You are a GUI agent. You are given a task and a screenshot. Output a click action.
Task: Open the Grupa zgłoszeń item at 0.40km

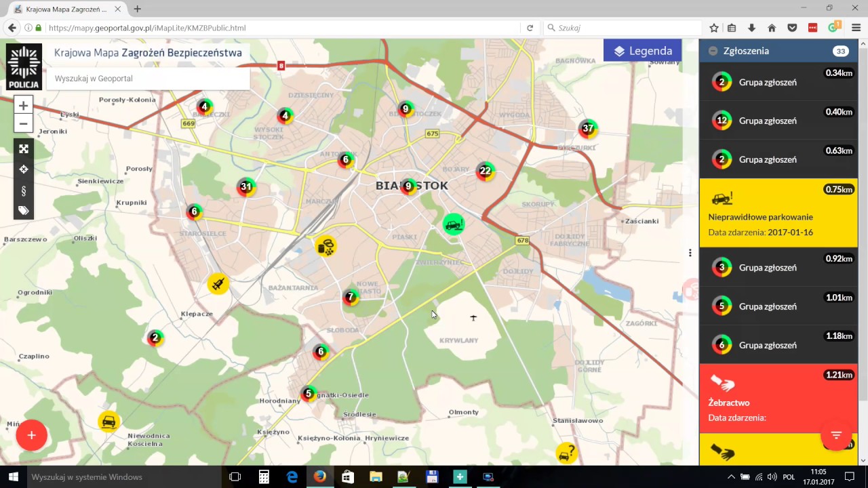click(x=778, y=121)
